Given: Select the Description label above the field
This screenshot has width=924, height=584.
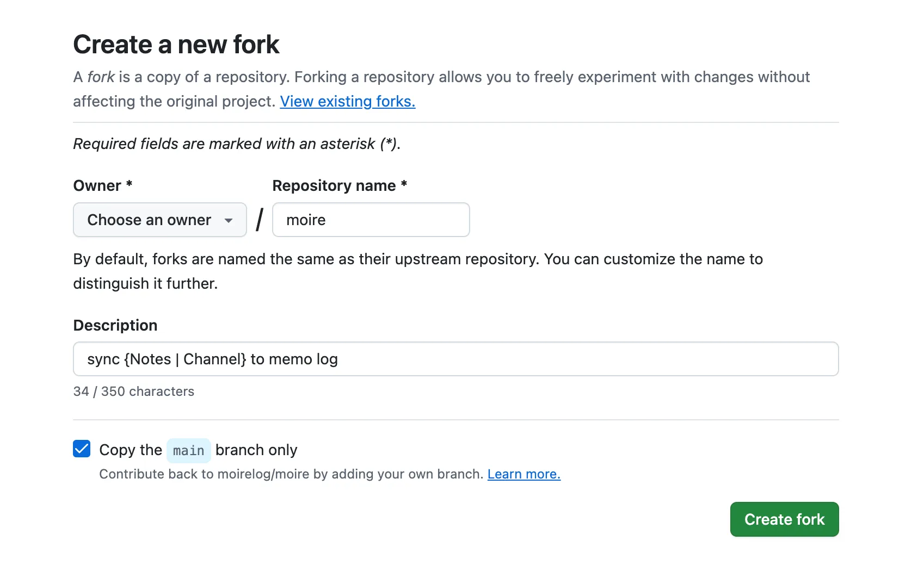Looking at the screenshot, I should pos(115,325).
